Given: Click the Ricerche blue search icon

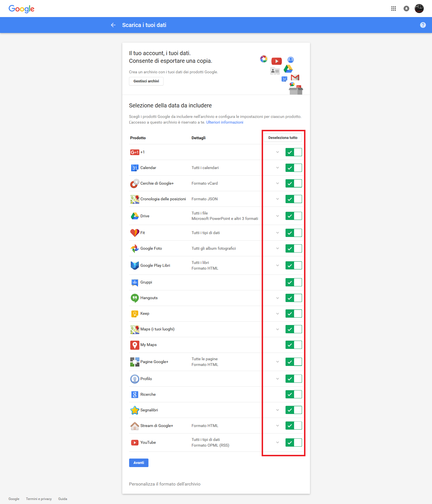Looking at the screenshot, I should click(x=135, y=395).
